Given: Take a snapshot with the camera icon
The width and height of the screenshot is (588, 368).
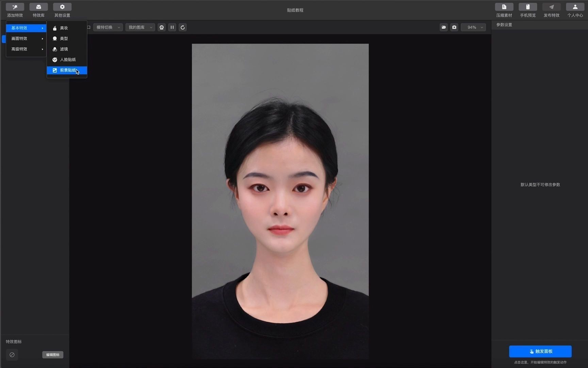Looking at the screenshot, I should click(454, 27).
